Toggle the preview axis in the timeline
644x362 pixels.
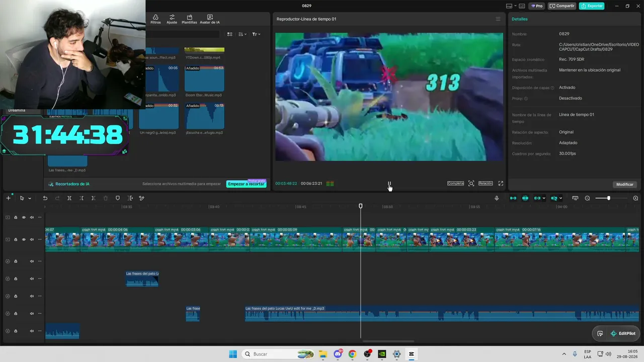pos(554,198)
